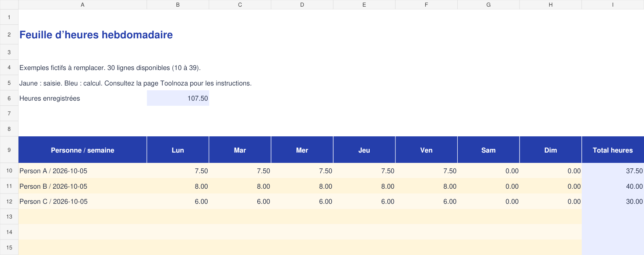Screen dimensions: 644x255
Task: Select row 9 header
Action: pos(9,150)
